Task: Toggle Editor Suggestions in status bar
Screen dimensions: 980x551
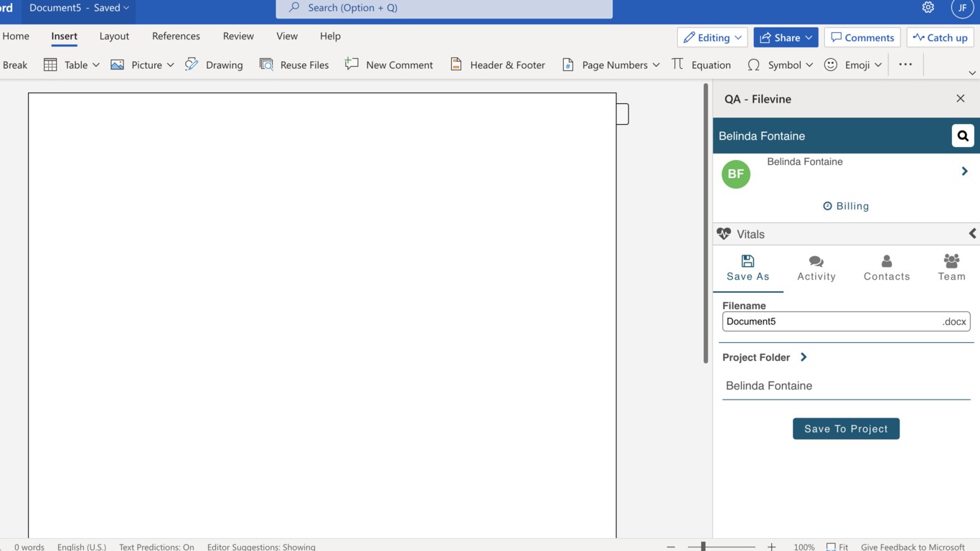Action: 261,547
